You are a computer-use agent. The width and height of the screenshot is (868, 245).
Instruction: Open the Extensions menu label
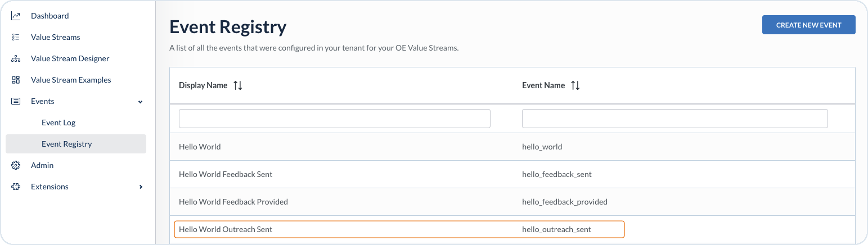tap(50, 187)
